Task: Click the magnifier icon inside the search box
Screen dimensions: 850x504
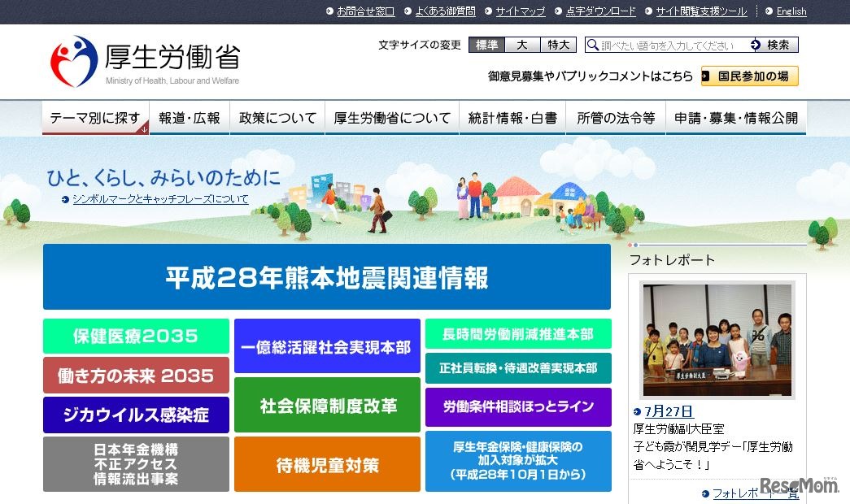Action: [x=591, y=45]
